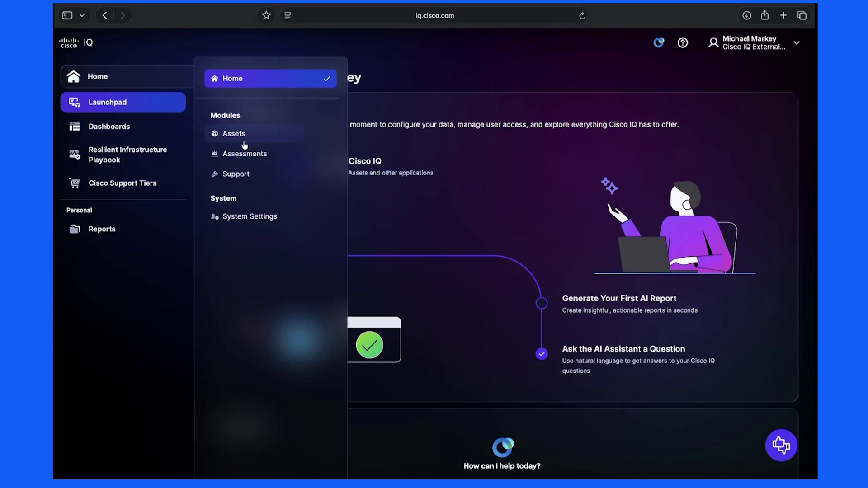Click the Dashboards icon in sidebar
Screen dimensions: 868x488
tap(75, 127)
